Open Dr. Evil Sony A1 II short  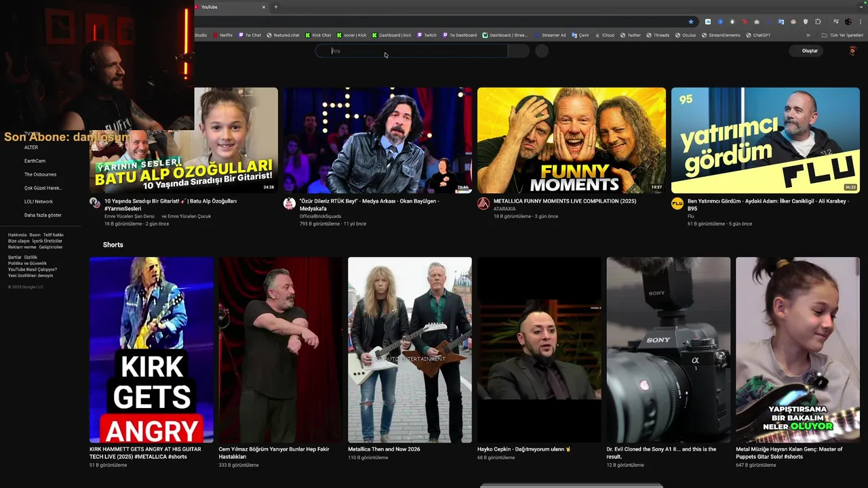pyautogui.click(x=669, y=350)
